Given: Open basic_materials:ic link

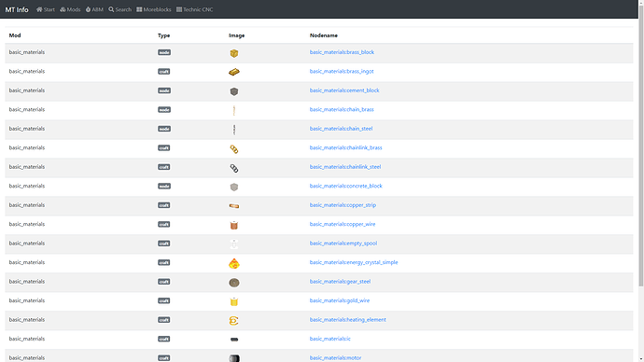Looking at the screenshot, I should (329, 339).
